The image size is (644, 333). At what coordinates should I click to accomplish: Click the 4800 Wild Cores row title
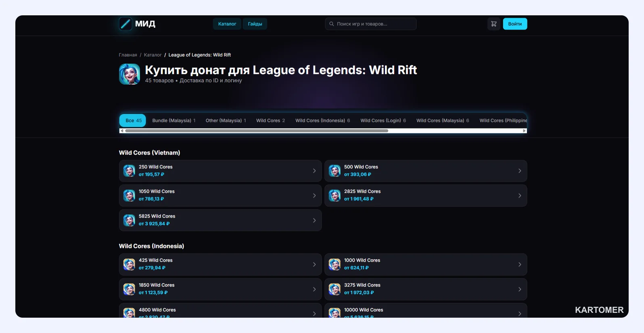[157, 310]
